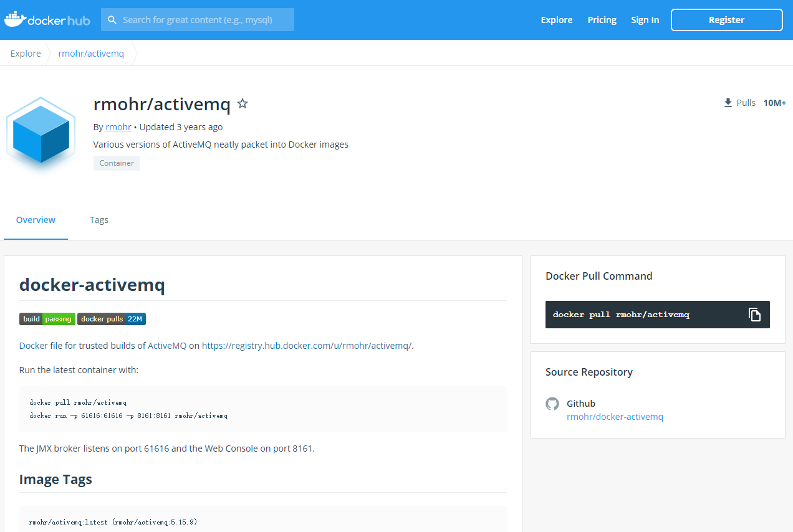
Task: Click the blue container cube repository image
Action: point(40,134)
